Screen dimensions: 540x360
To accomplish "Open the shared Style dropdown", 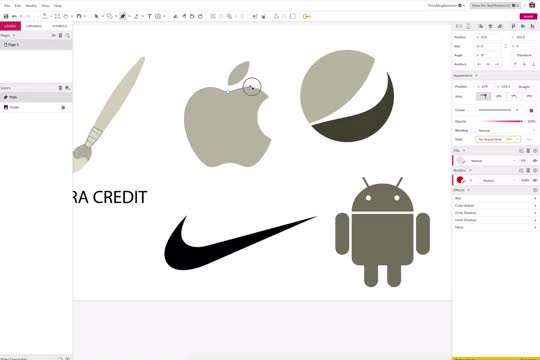I will coord(498,139).
